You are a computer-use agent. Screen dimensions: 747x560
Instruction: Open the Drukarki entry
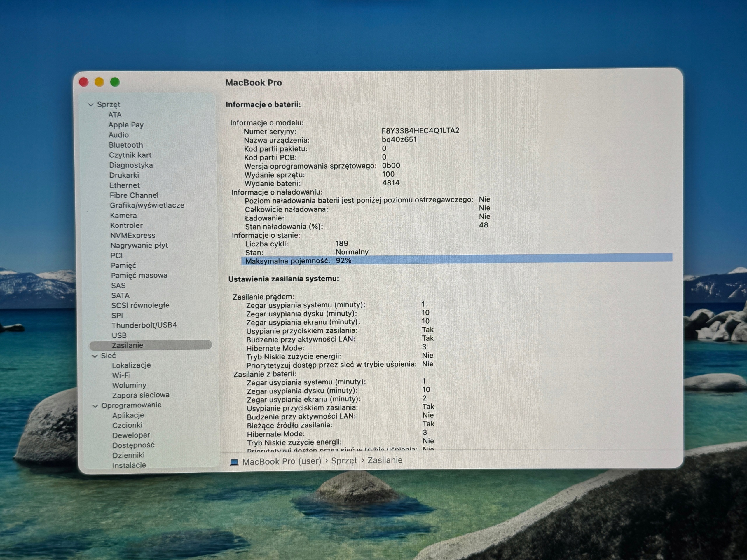coord(124,175)
